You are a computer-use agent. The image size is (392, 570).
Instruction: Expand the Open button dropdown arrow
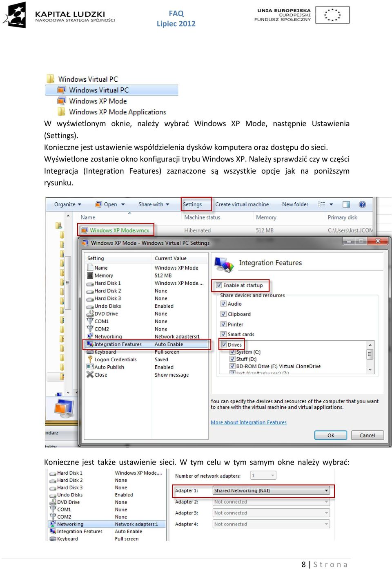tap(123, 204)
